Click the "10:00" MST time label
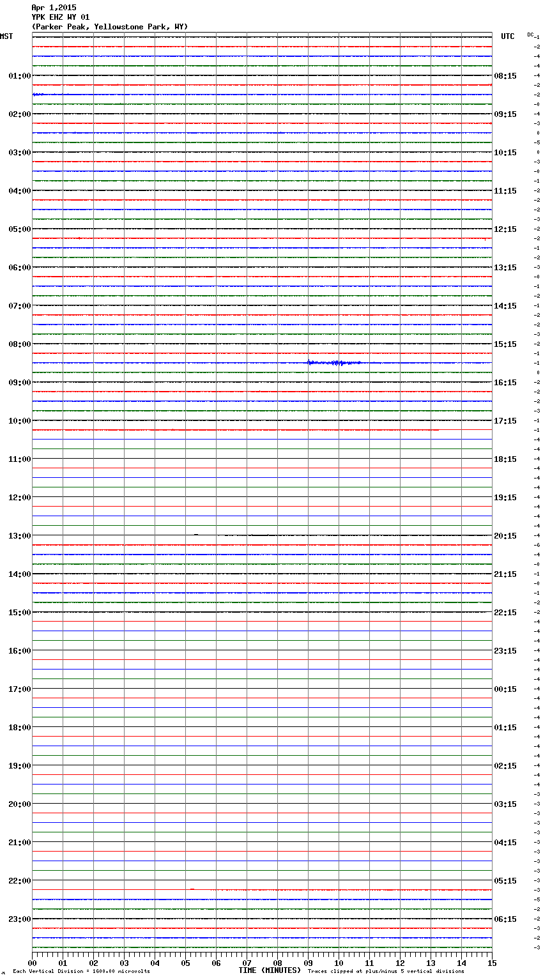Viewport: 543px width, 980px height. pos(20,421)
